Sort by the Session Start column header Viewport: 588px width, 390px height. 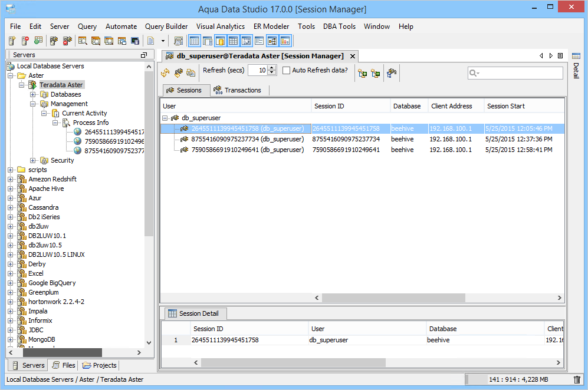[524, 106]
